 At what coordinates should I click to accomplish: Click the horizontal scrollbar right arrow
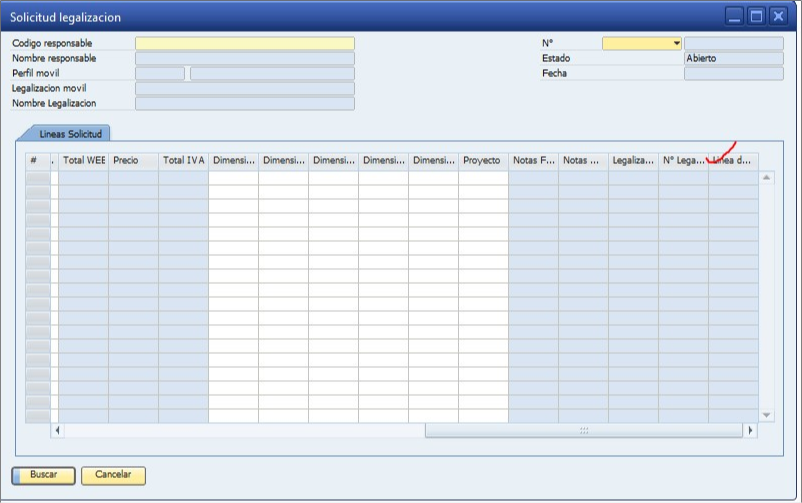749,430
